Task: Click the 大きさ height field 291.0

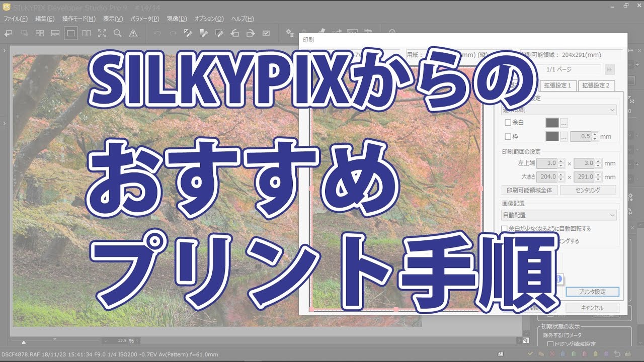Action: pos(585,177)
